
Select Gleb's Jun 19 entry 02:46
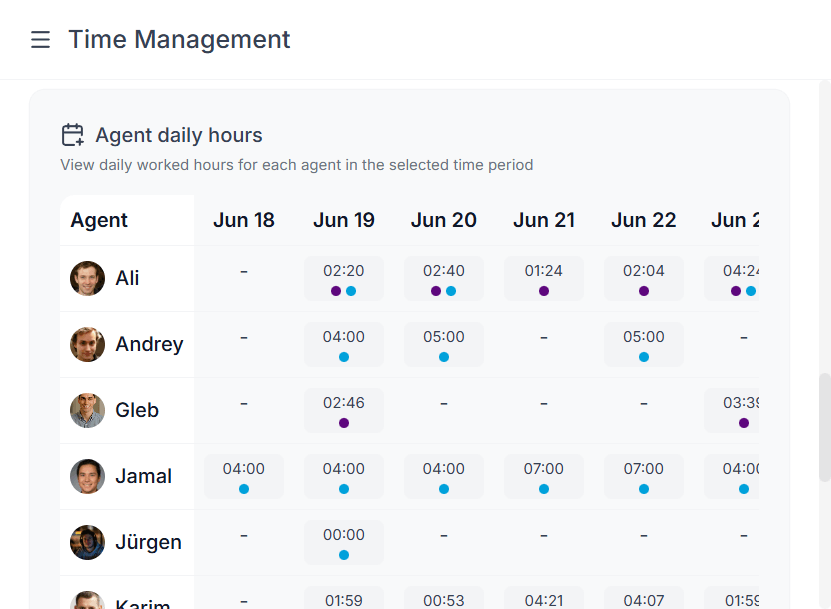[x=344, y=410]
